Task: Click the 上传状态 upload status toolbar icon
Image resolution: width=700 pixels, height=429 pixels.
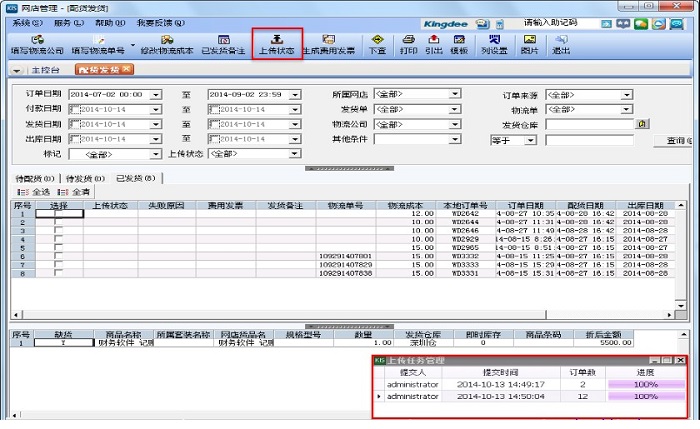Action: click(276, 43)
